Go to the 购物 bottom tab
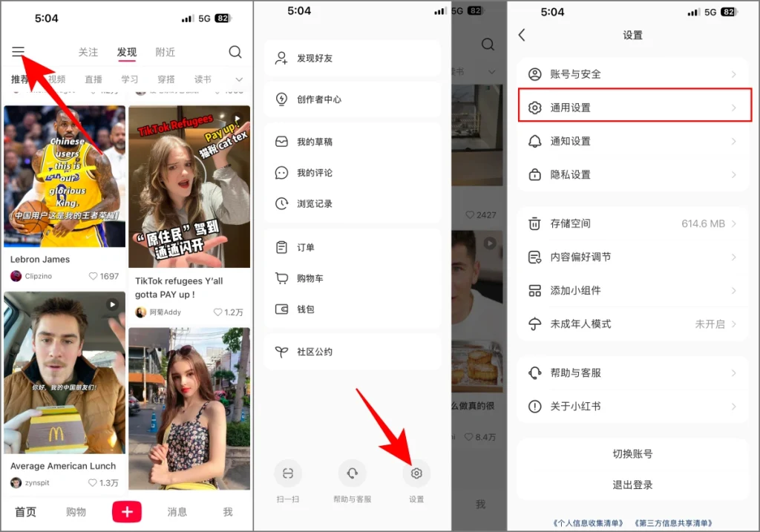The width and height of the screenshot is (760, 532). click(76, 512)
